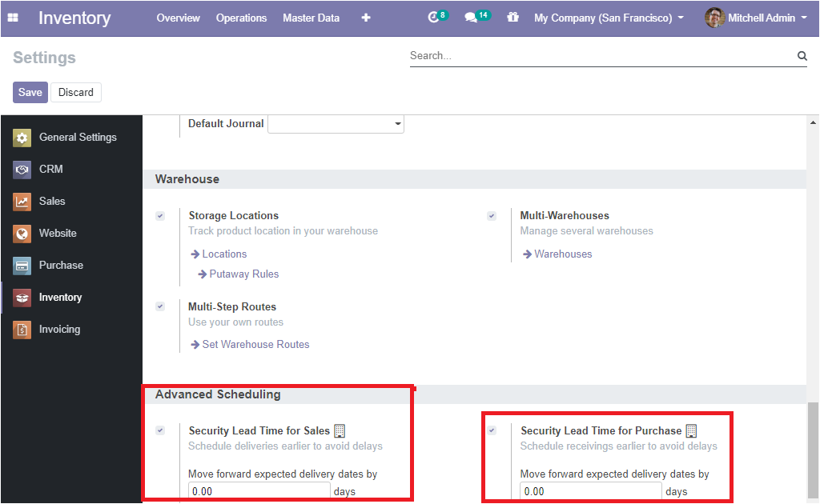The height and width of the screenshot is (504, 820).
Task: Click 'Schedule receivings earlier to avoid delays' text
Action: [x=619, y=446]
